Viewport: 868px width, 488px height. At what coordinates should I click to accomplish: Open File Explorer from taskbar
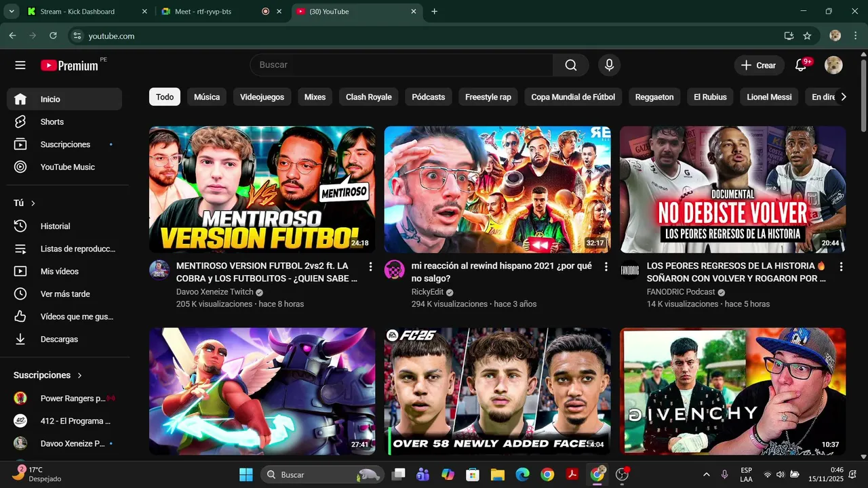click(x=498, y=474)
